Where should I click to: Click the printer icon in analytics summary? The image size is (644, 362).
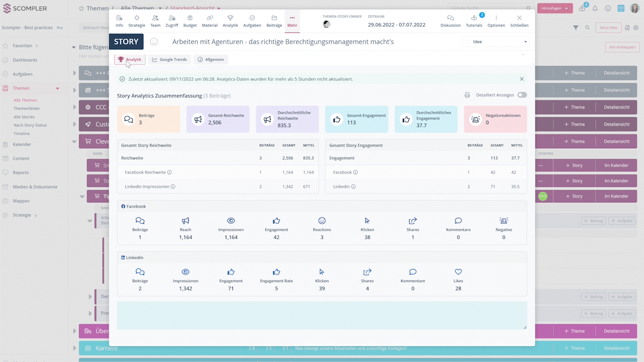point(467,95)
